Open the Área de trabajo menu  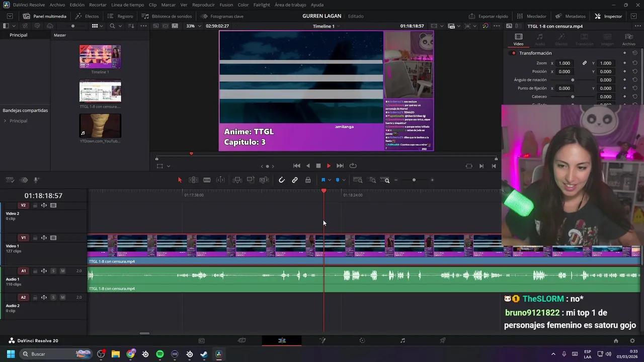point(290,5)
